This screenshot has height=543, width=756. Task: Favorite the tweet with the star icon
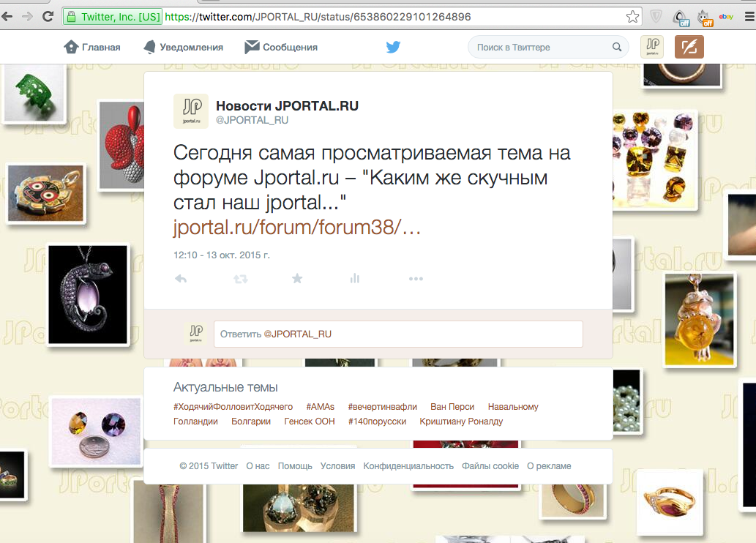point(297,278)
